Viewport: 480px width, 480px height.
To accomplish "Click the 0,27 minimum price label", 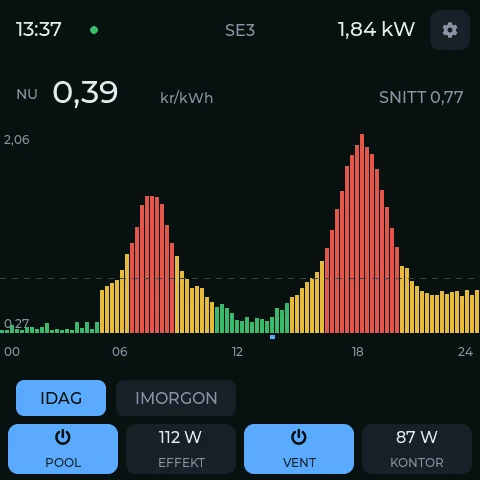I will tap(17, 323).
